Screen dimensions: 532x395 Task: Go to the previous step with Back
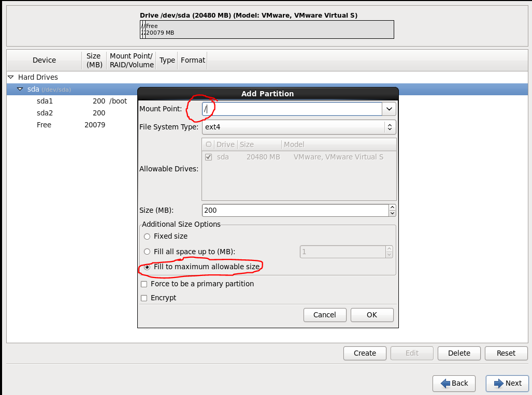[x=454, y=384]
